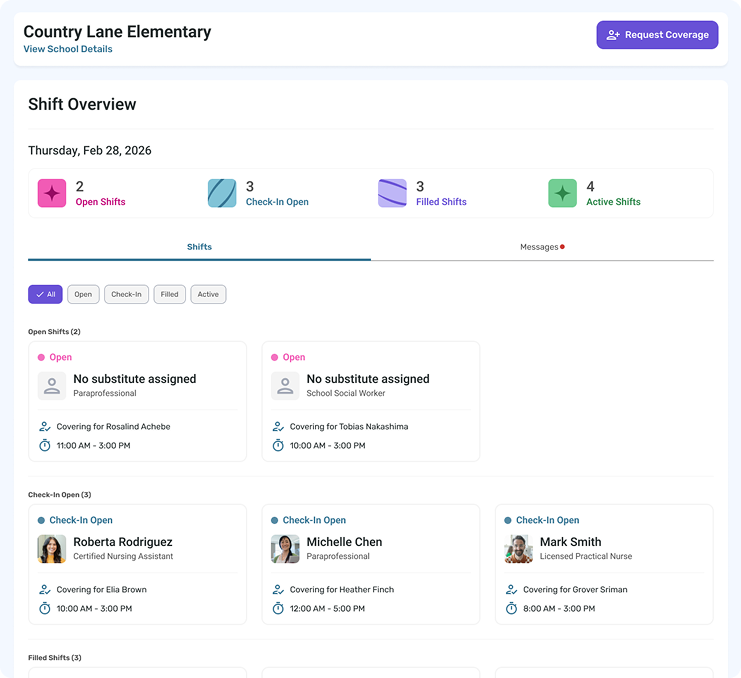Image resolution: width=741 pixels, height=678 pixels.
Task: Click the name Mark Smith
Action: [571, 542]
